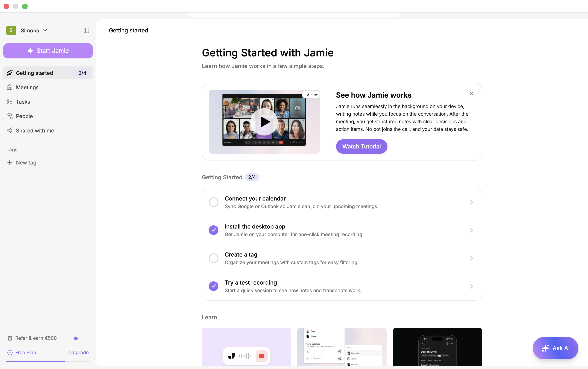Click the Free Plan usage progress bar
Image resolution: width=588 pixels, height=369 pixels.
pos(48,361)
